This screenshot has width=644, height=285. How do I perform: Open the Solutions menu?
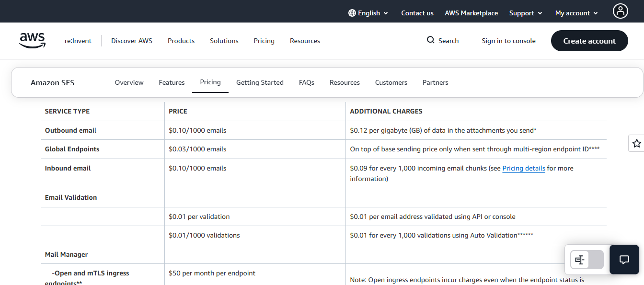(224, 41)
